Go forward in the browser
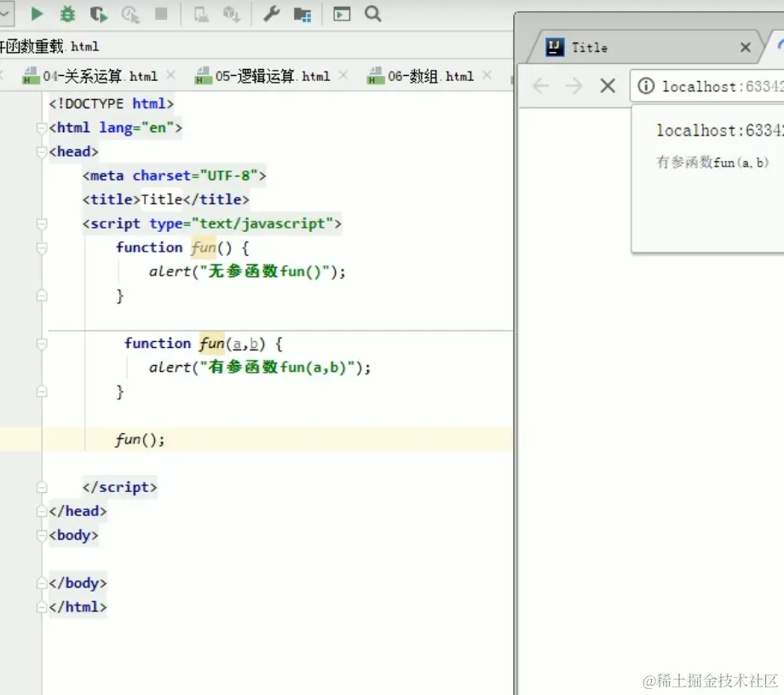Image resolution: width=784 pixels, height=695 pixels. pos(574,86)
